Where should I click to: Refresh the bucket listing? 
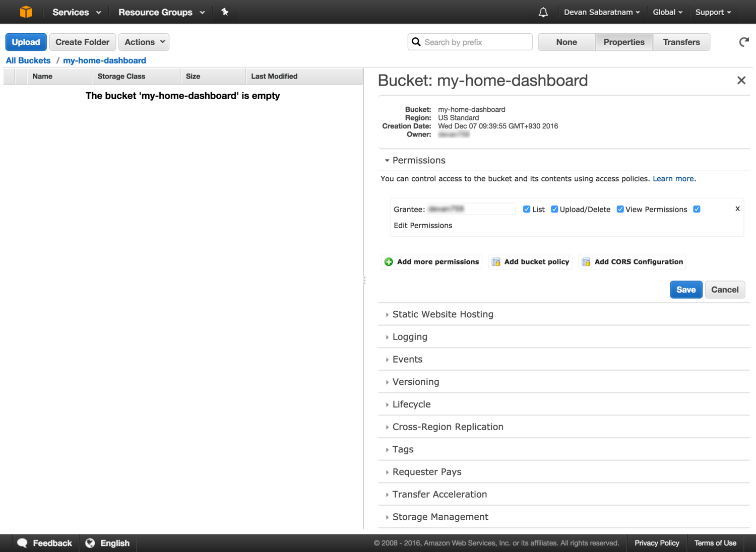tap(743, 42)
